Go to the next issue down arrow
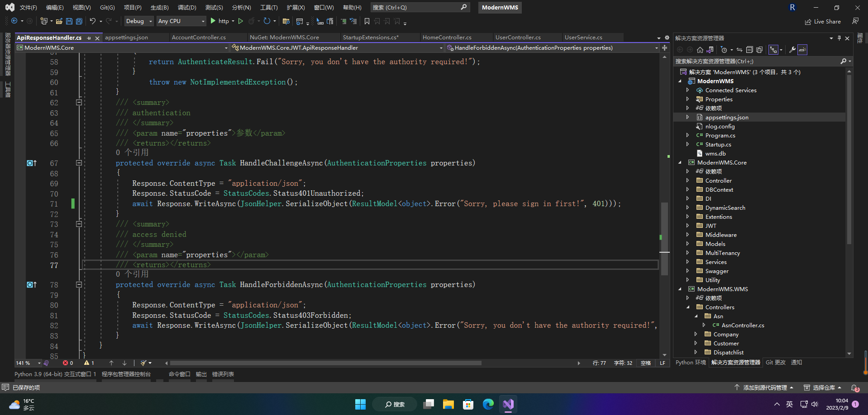This screenshot has height=415, width=868. click(x=124, y=363)
